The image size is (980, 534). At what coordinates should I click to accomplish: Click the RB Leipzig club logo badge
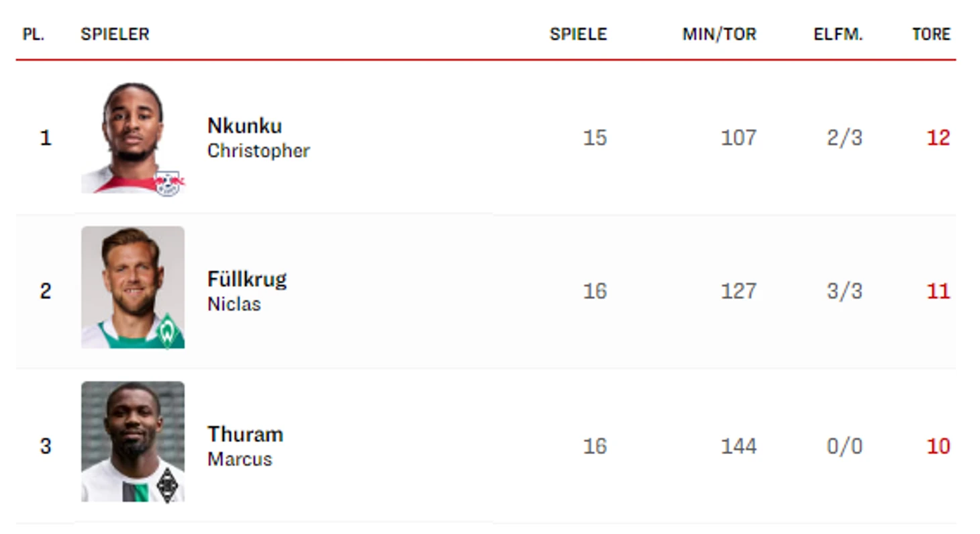click(168, 182)
